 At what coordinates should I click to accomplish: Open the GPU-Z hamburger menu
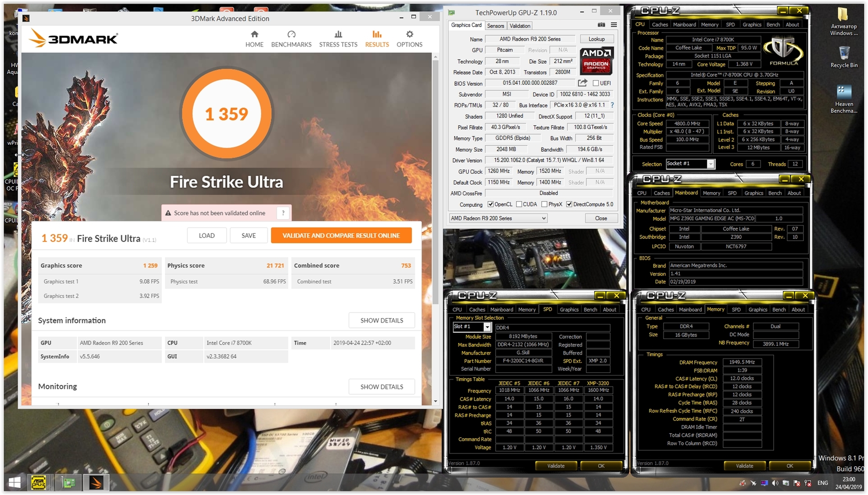[614, 25]
